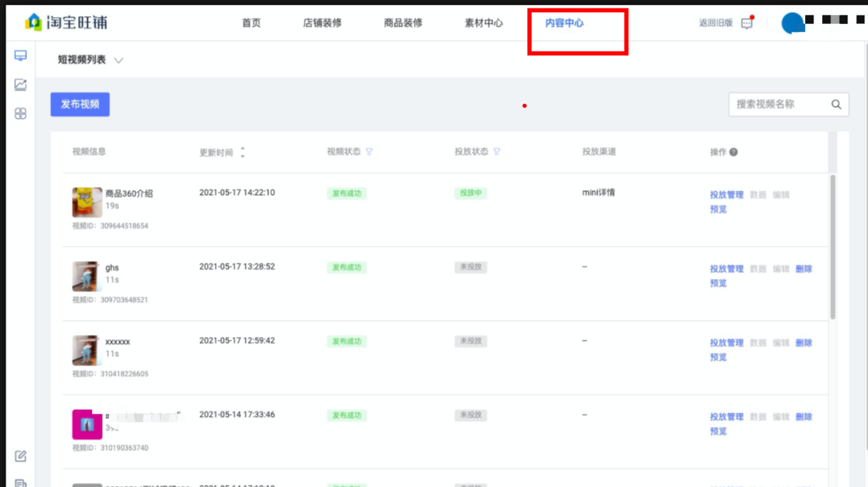Open the 视频状态 filter funnel
This screenshot has width=868, height=487.
(369, 152)
